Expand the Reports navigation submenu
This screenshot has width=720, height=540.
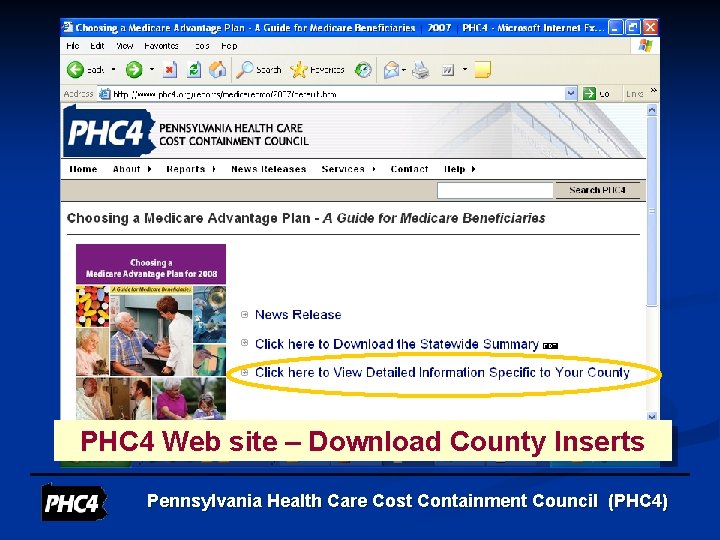tap(214, 169)
